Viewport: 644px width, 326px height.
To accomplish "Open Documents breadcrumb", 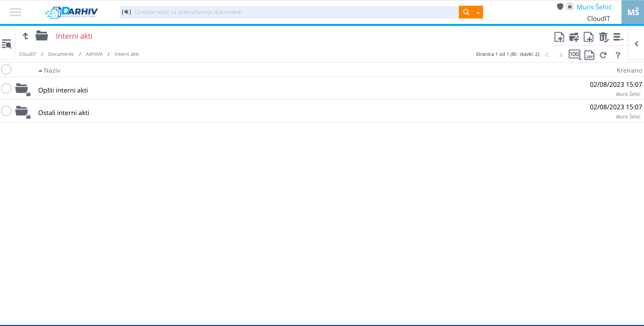I will click(61, 54).
